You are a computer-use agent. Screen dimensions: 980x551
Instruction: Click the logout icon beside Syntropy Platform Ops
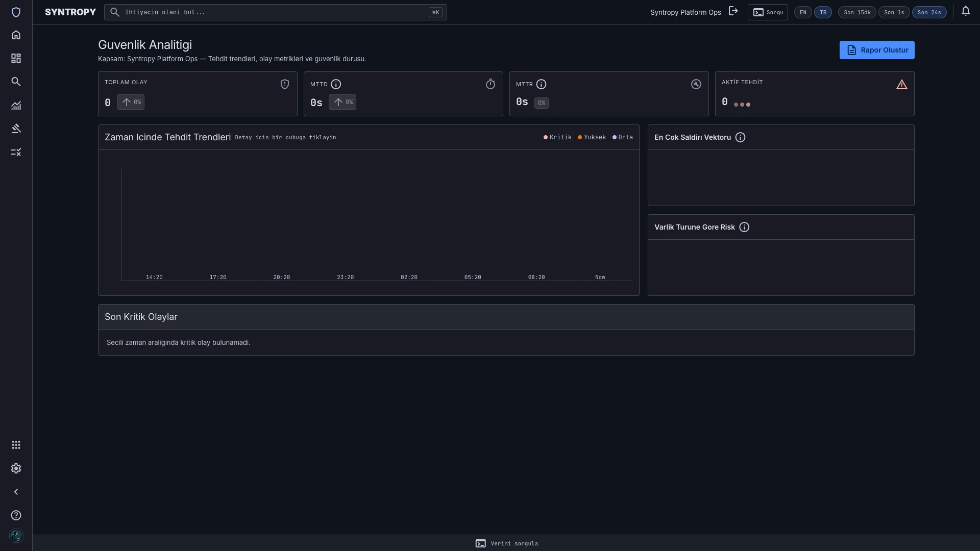[733, 11]
